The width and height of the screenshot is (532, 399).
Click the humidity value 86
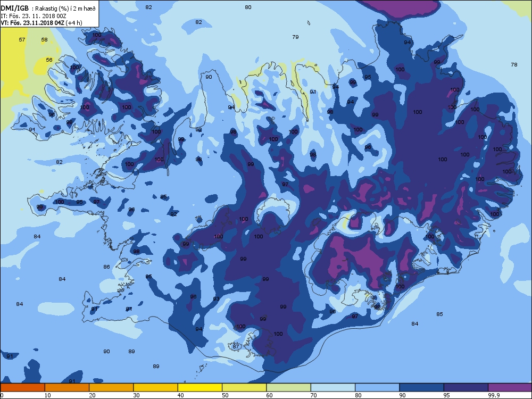click(x=106, y=267)
